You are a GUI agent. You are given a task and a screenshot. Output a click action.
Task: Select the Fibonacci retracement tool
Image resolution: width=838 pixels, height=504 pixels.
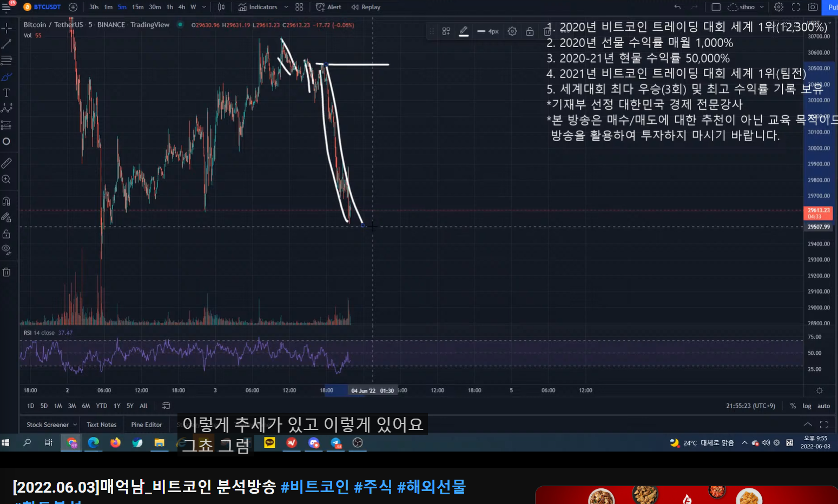click(x=6, y=60)
